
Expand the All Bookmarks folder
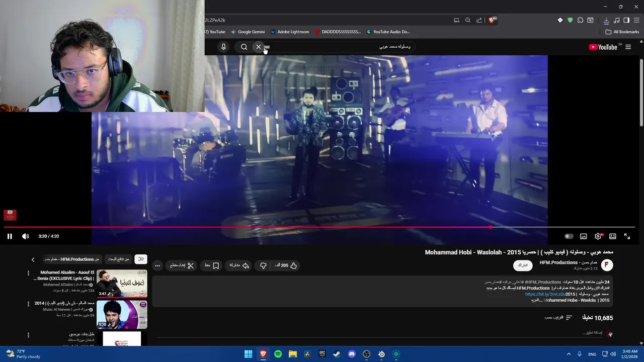[622, 32]
